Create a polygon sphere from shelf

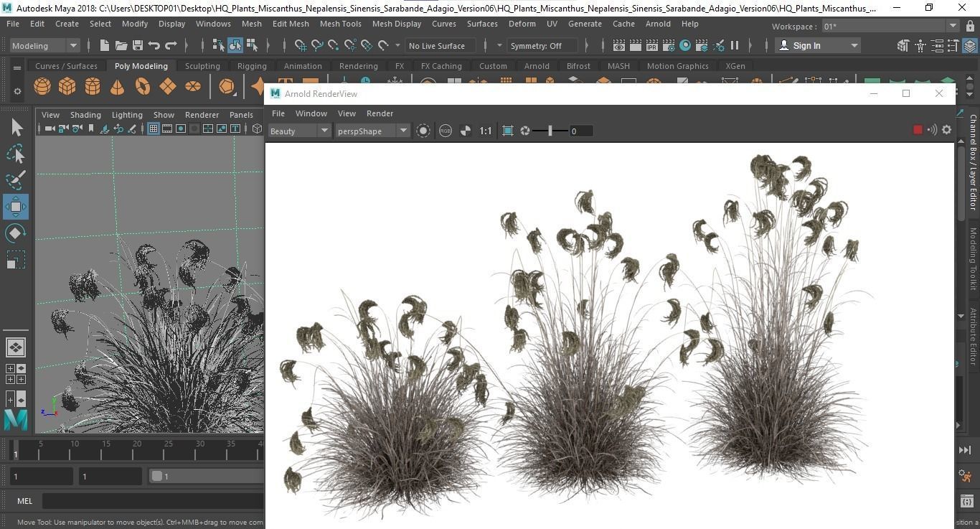tap(42, 87)
